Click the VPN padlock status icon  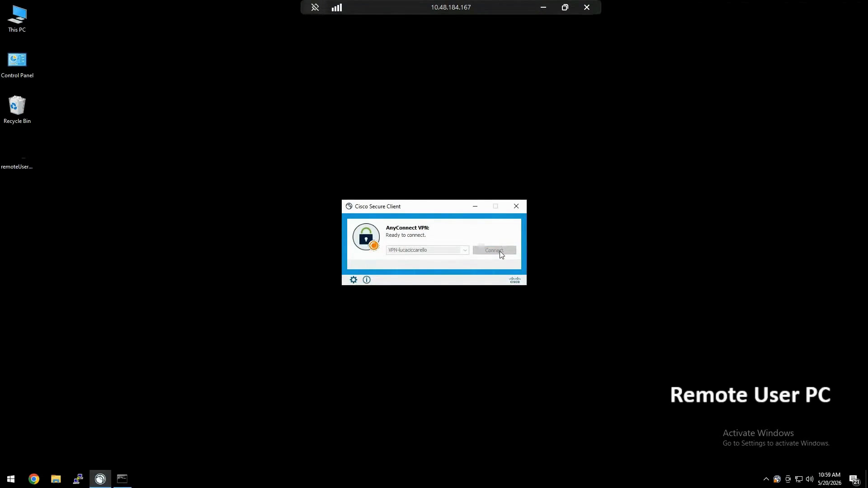(366, 237)
